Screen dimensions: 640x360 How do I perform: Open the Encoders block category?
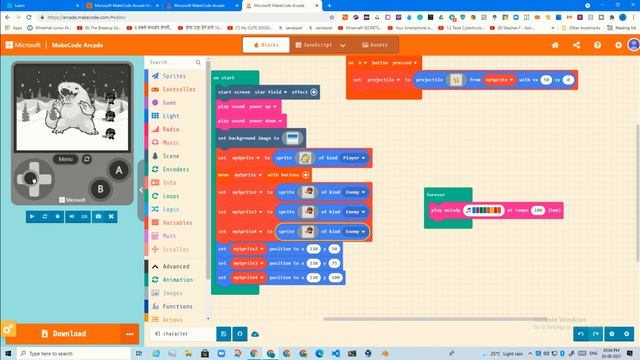click(x=174, y=169)
